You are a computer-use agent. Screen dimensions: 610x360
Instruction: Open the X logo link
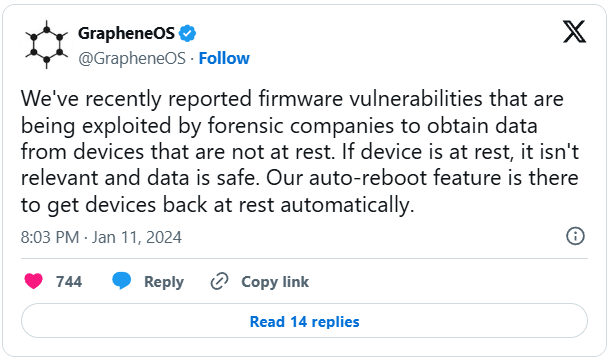pos(574,32)
